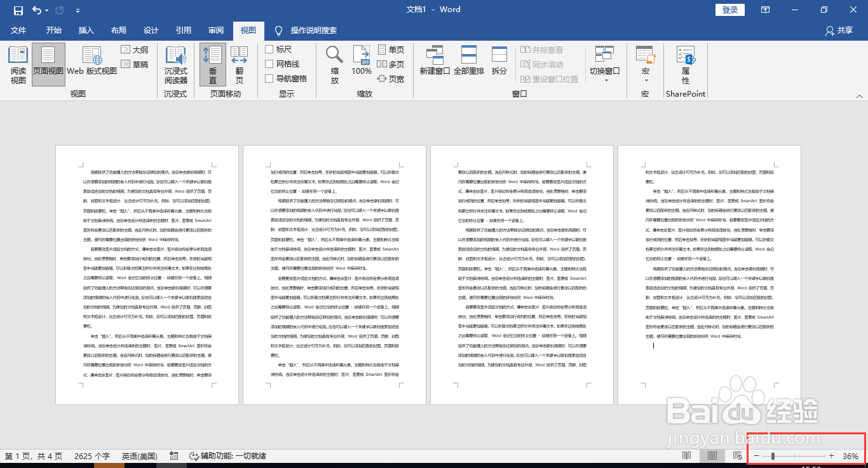Toggle the 导航窗格 navigation pane
Screen dimensions: 868x468
point(270,78)
